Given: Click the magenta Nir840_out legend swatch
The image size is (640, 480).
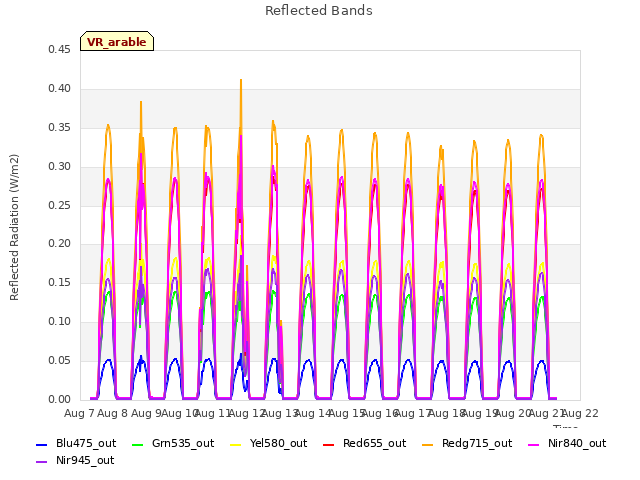Looking at the screenshot, I should [534, 444].
